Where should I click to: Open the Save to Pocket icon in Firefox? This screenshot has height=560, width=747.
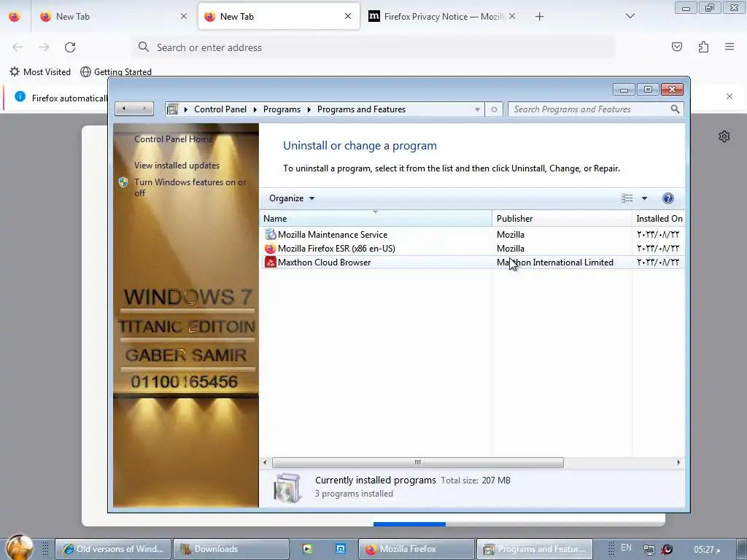pos(676,47)
